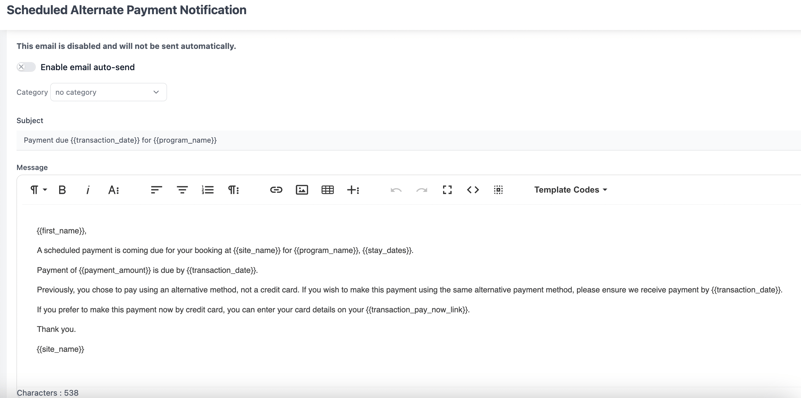Undo the last edit

396,190
